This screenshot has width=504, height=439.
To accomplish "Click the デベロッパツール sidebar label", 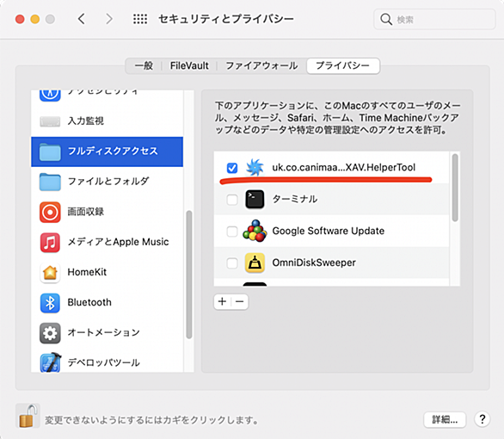I will click(x=103, y=362).
